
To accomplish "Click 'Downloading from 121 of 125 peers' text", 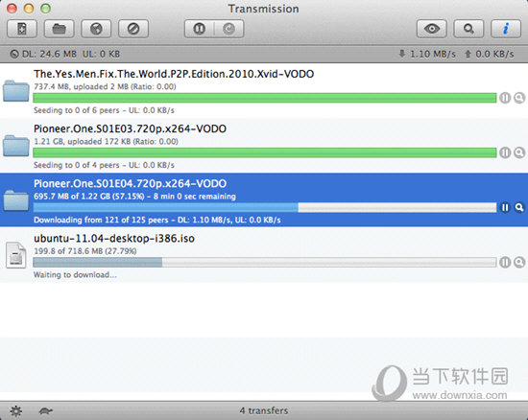I will click(101, 220).
